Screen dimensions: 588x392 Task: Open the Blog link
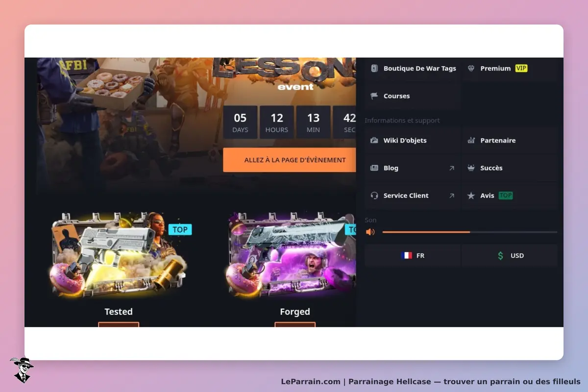coord(413,168)
